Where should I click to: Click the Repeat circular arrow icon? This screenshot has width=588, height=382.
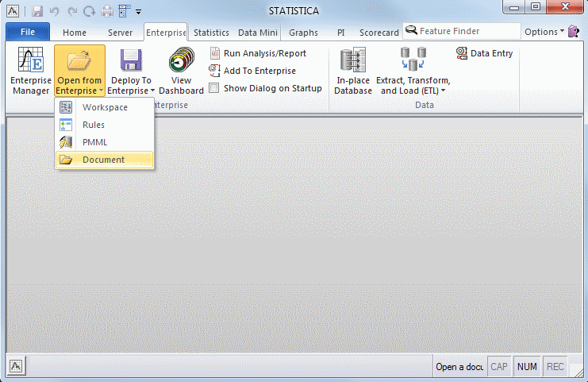pyautogui.click(x=89, y=12)
